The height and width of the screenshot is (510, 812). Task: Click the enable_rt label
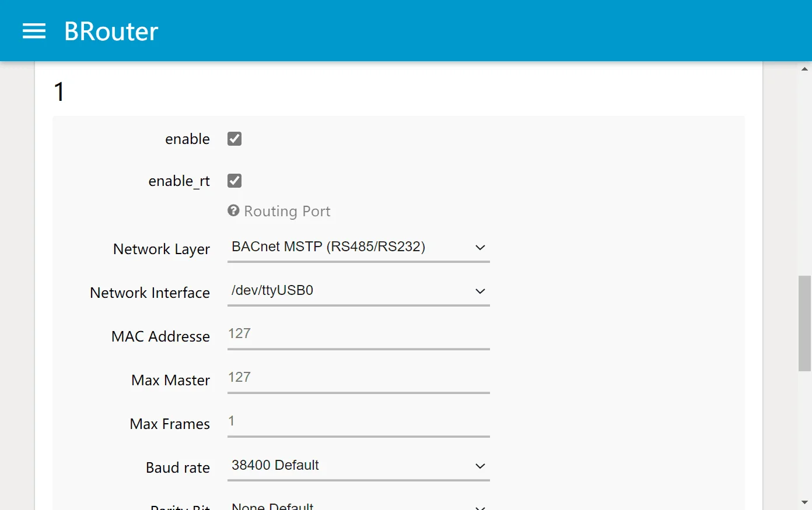[x=179, y=181]
